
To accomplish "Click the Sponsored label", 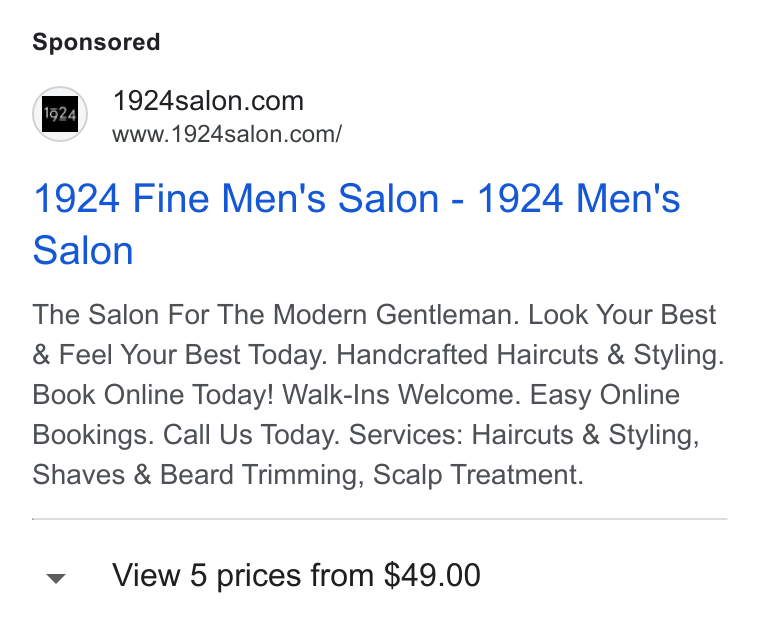I will click(x=96, y=42).
